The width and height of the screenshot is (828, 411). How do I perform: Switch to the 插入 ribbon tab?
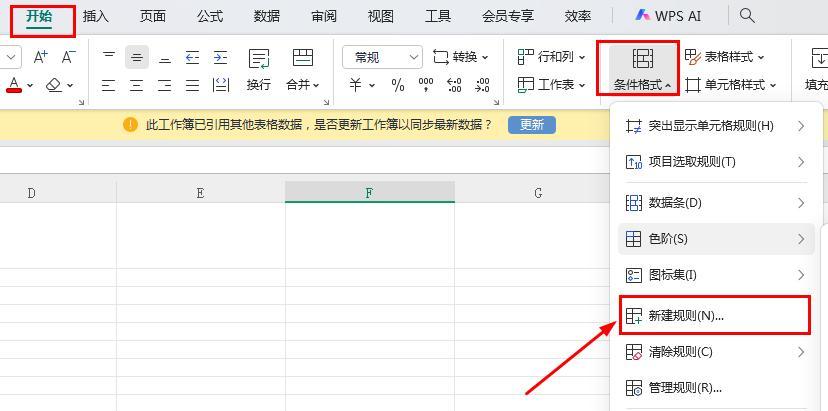click(x=96, y=16)
